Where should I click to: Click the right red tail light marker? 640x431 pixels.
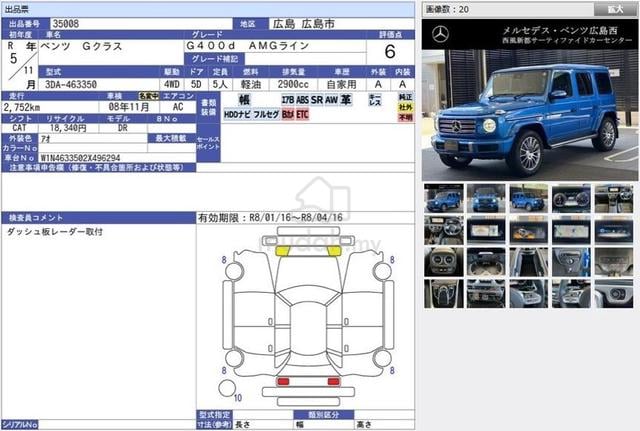(x=333, y=382)
